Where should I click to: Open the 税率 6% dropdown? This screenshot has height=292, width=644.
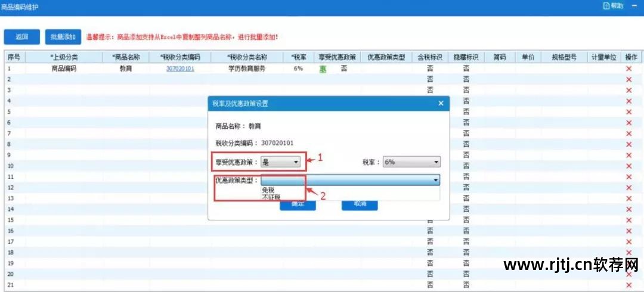(x=412, y=162)
